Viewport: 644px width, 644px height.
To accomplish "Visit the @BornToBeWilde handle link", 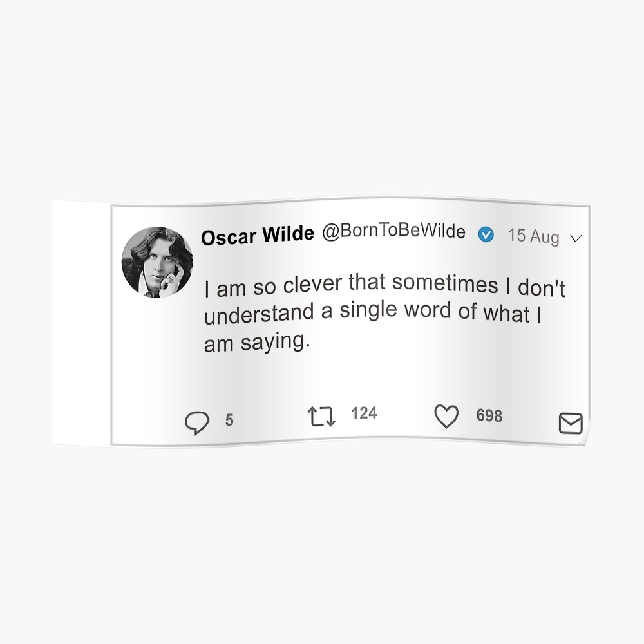I will point(393,232).
